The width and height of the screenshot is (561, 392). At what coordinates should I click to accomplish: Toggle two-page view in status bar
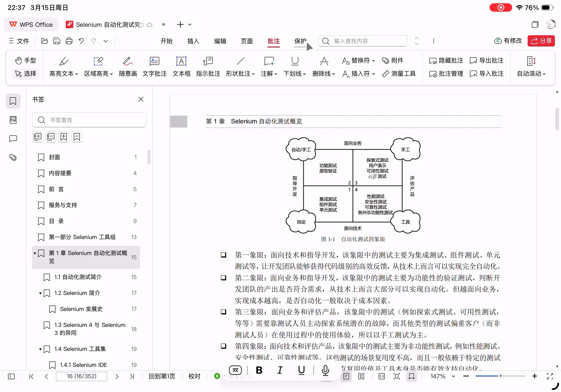click(361, 376)
